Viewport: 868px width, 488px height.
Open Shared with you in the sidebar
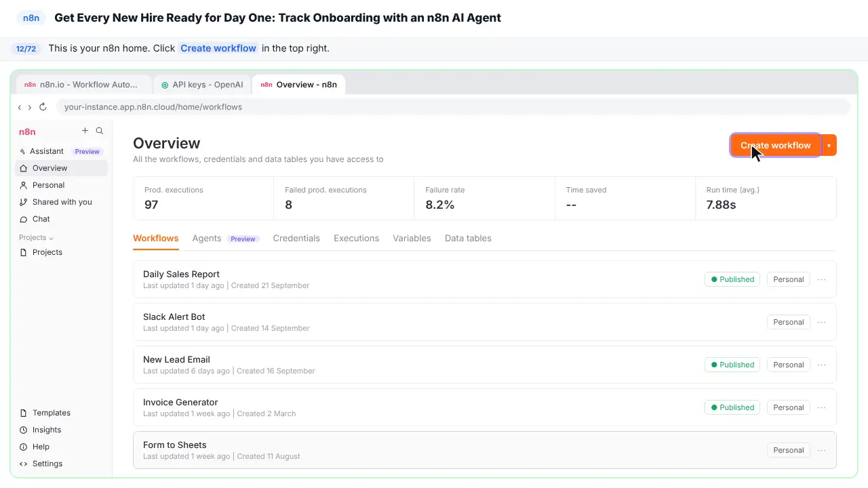(61, 202)
